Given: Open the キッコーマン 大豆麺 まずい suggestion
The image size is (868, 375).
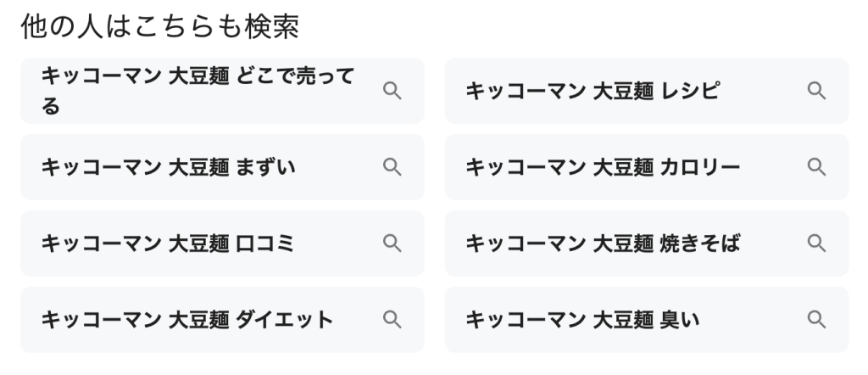Looking at the screenshot, I should coord(168,167).
